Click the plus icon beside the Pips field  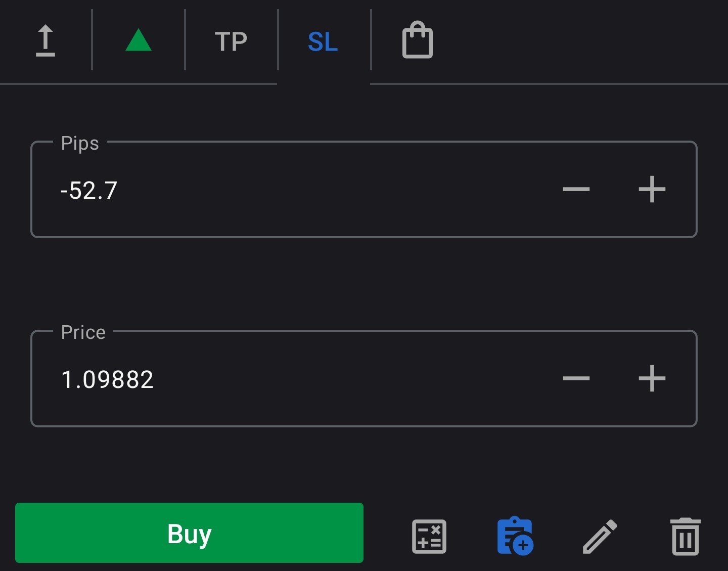point(652,189)
